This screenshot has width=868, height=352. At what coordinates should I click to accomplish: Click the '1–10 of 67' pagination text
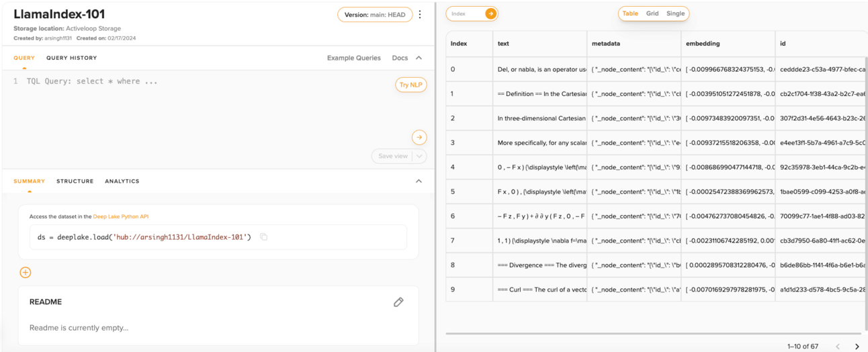(x=803, y=347)
